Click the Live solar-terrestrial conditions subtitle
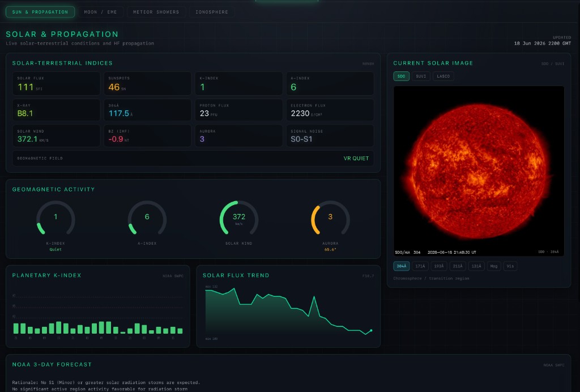 [x=80, y=43]
